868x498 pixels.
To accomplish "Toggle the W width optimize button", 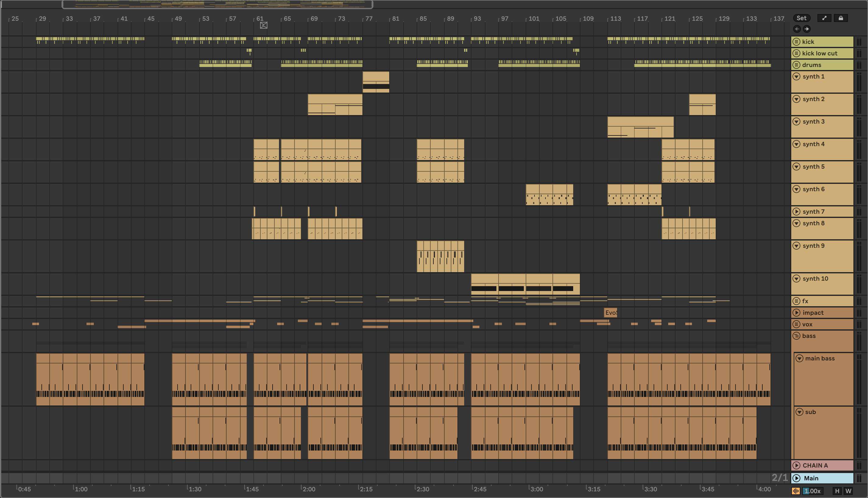I will (848, 491).
